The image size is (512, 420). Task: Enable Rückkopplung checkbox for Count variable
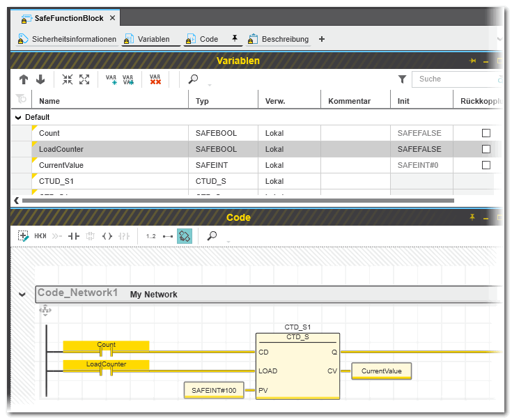pyautogui.click(x=486, y=133)
